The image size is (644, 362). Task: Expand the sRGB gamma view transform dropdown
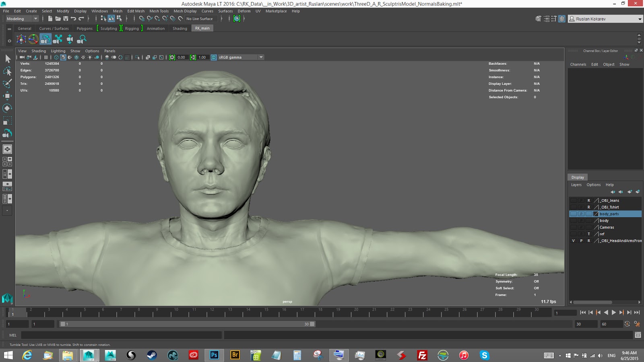(261, 57)
